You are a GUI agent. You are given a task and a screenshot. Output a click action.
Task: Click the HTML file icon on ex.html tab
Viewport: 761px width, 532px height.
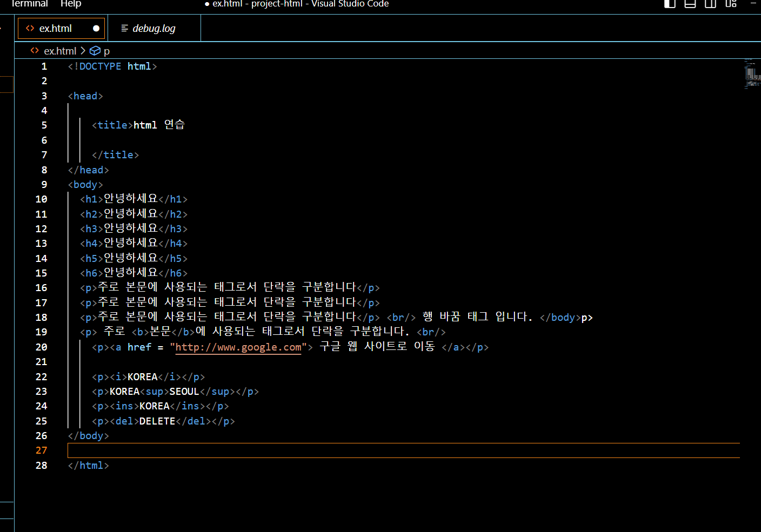click(30, 28)
